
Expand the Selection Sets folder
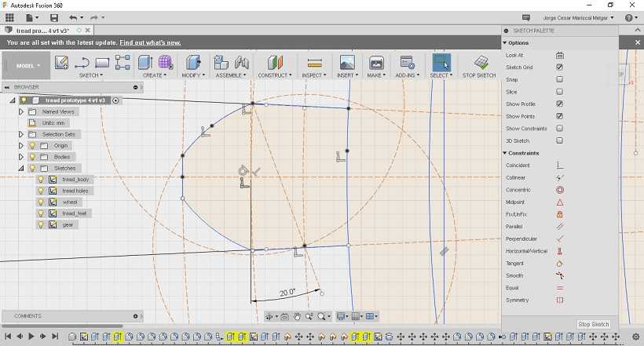click(21, 134)
